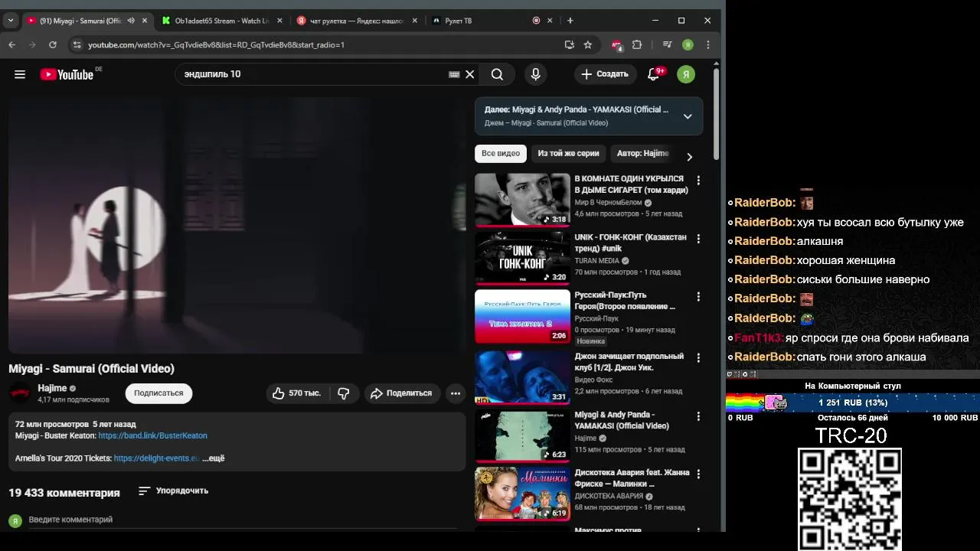Open the Miyagi & Andy Panda YAMAKASI thumbnail
The height and width of the screenshot is (551, 980).
[522, 435]
